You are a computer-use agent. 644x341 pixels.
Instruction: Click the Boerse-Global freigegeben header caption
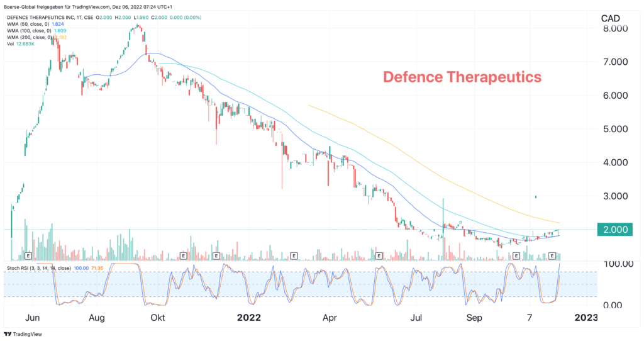tap(88, 7)
